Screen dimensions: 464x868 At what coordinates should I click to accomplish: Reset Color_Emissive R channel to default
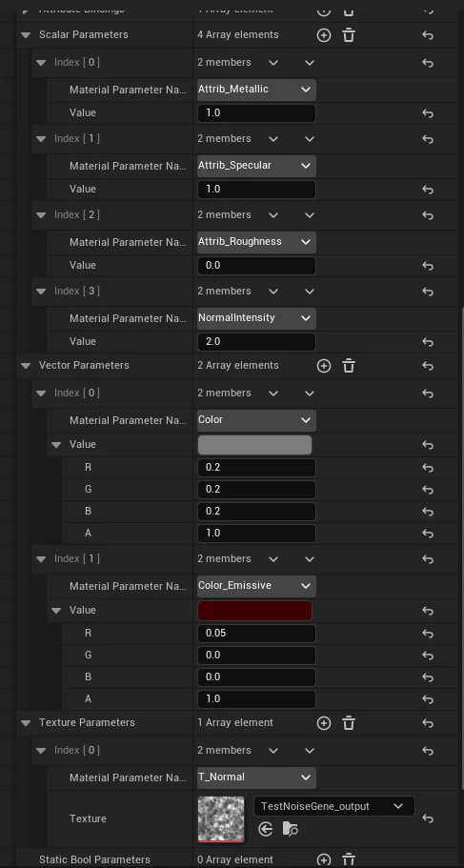tap(428, 634)
